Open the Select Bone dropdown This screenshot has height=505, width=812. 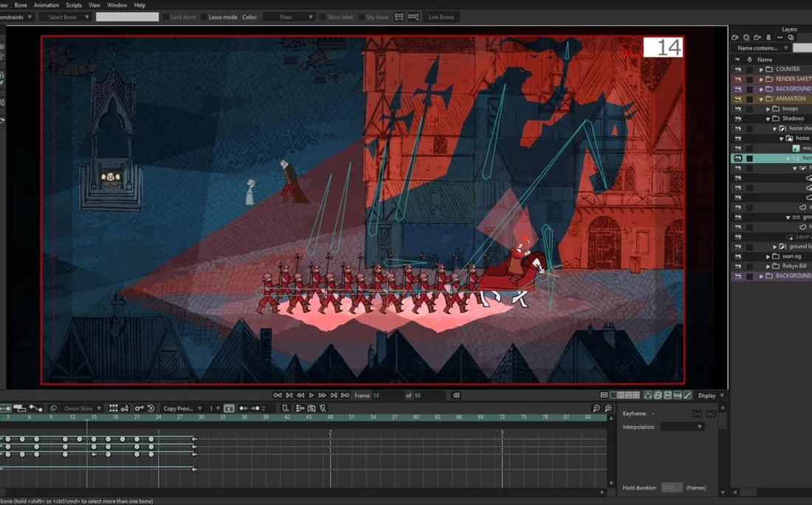(66, 17)
